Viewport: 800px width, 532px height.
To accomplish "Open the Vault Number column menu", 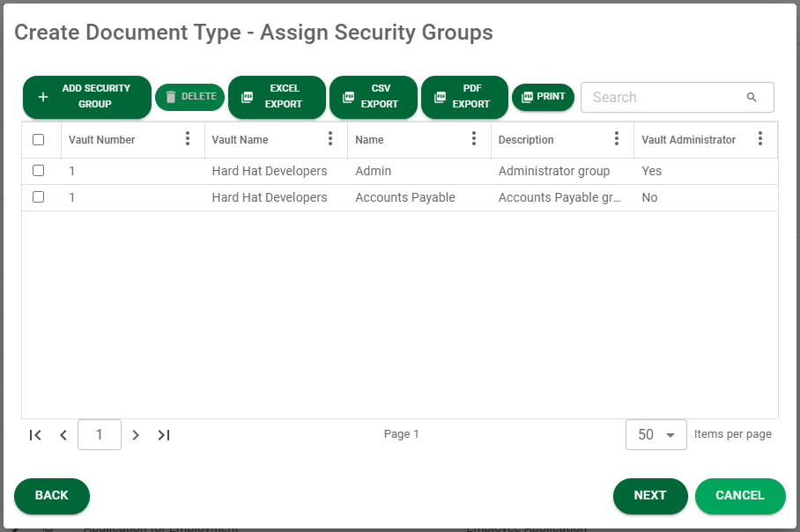I will 188,138.
